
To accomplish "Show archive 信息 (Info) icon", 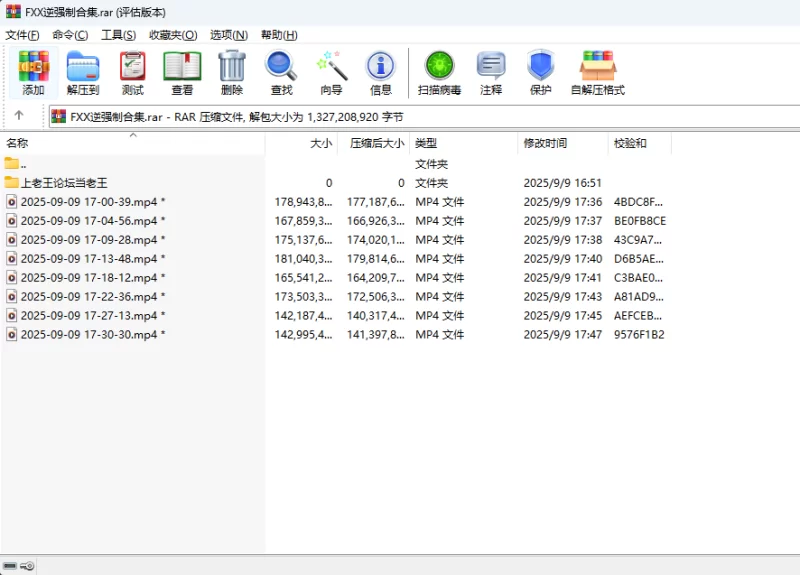I will [x=381, y=73].
